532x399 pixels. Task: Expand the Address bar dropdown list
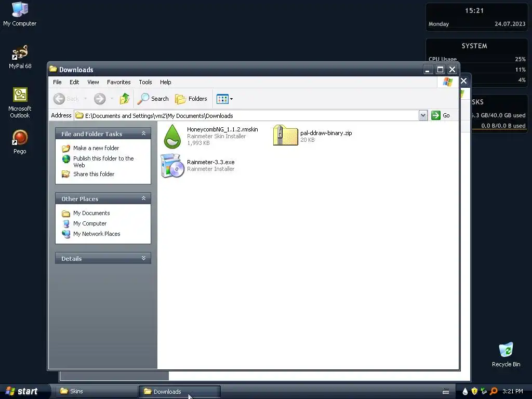423,115
